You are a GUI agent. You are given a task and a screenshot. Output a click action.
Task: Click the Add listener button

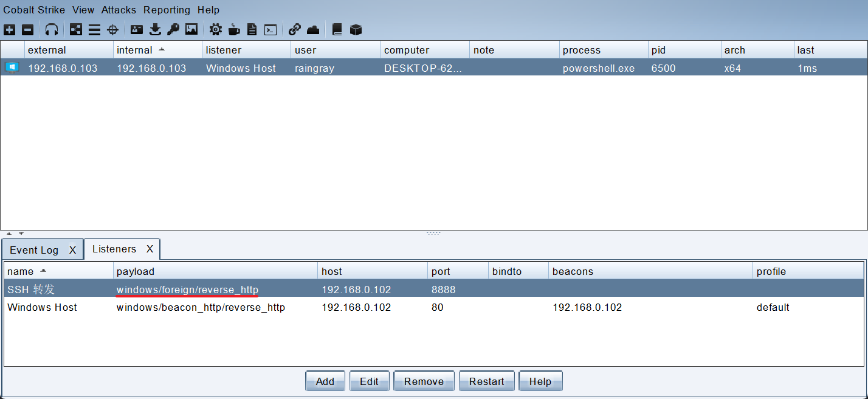[x=325, y=381]
